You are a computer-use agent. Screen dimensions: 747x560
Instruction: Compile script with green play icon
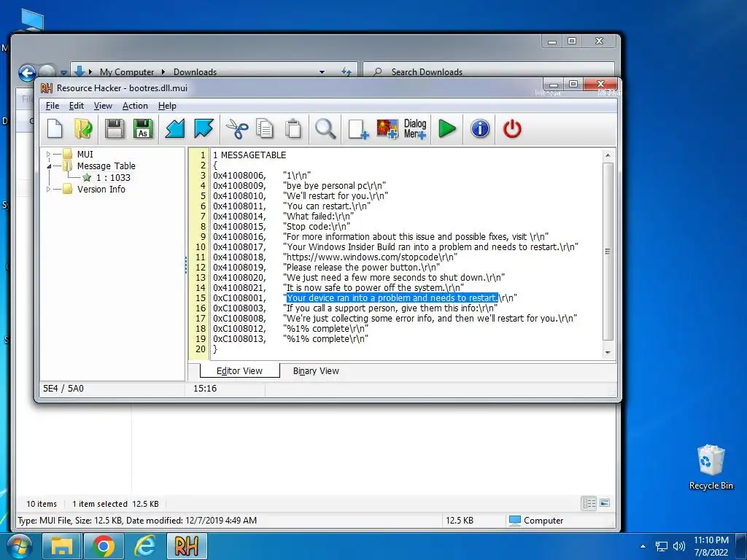447,128
